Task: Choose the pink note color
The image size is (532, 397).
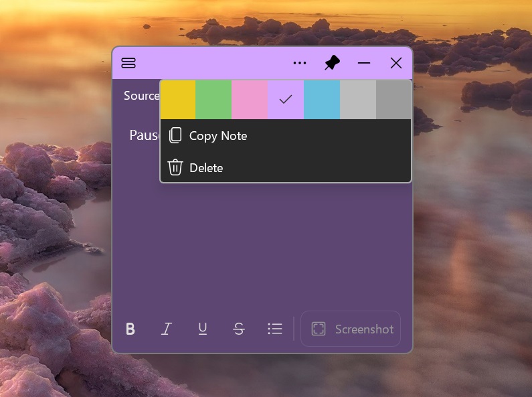Action: coord(250,100)
